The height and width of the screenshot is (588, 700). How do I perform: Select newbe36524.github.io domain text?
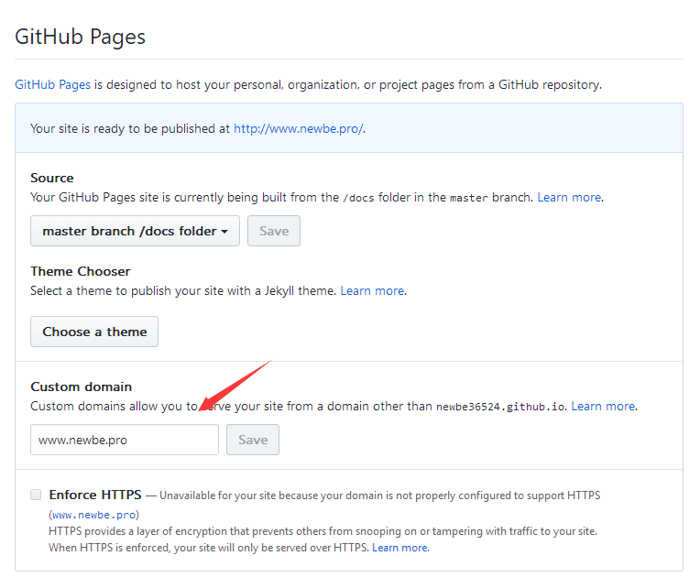point(500,407)
